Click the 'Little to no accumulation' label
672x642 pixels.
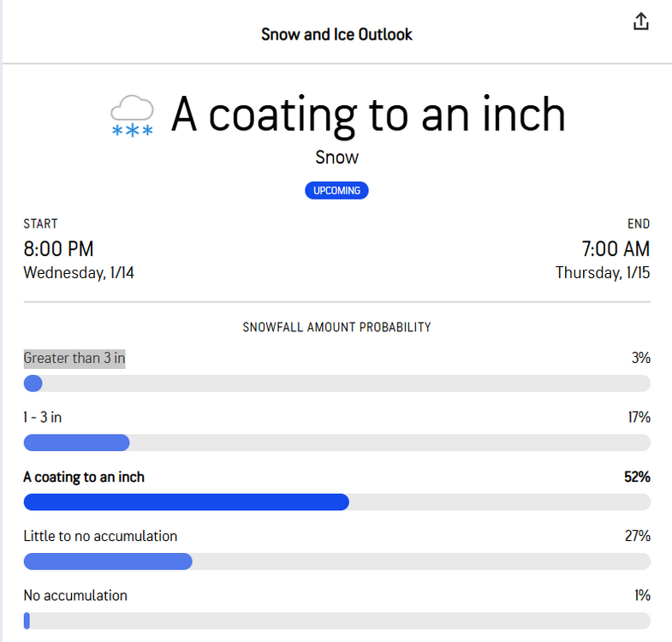pyautogui.click(x=100, y=536)
